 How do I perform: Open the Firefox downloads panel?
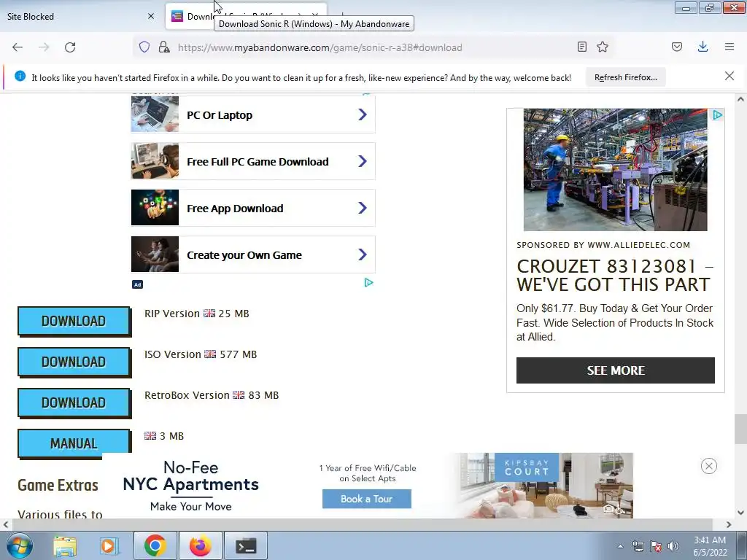pos(703,47)
